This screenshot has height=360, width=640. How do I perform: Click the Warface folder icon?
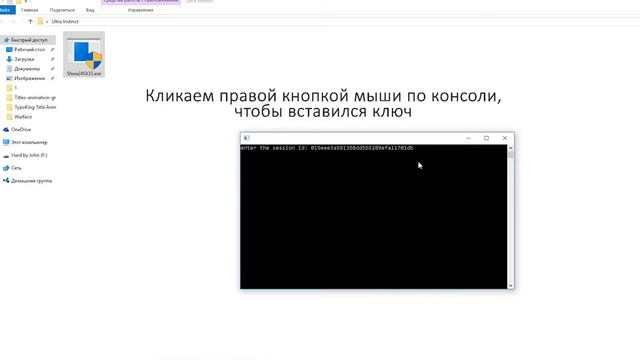tap(9, 117)
